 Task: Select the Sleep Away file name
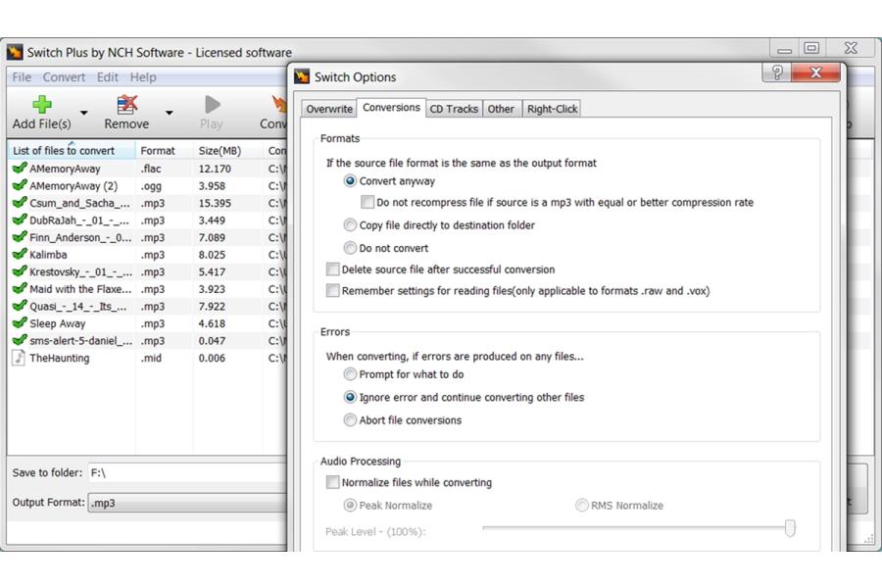[x=58, y=323]
